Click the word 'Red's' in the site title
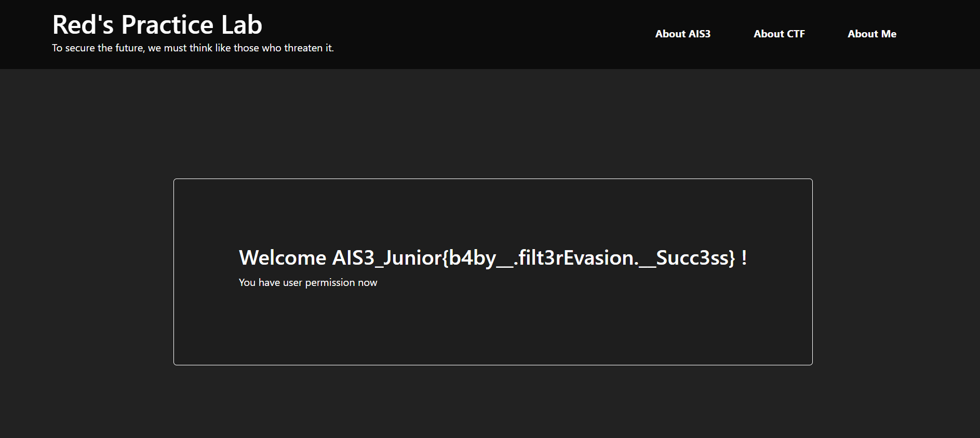The height and width of the screenshot is (438, 980). click(x=83, y=24)
